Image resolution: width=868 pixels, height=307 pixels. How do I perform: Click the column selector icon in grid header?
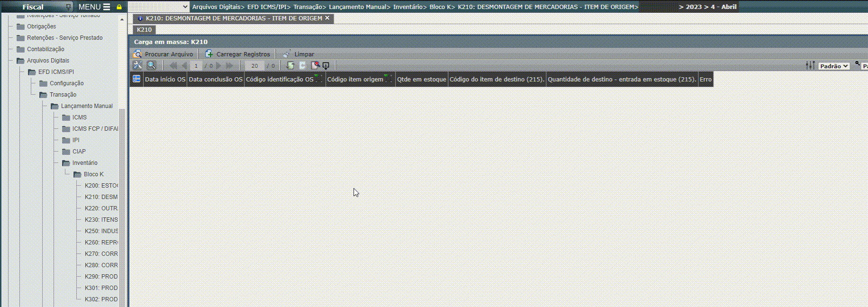136,79
